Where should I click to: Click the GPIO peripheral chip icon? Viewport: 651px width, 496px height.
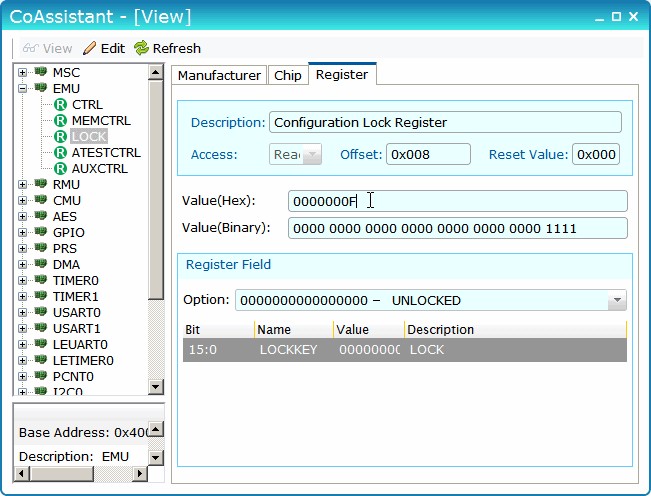[x=41, y=233]
